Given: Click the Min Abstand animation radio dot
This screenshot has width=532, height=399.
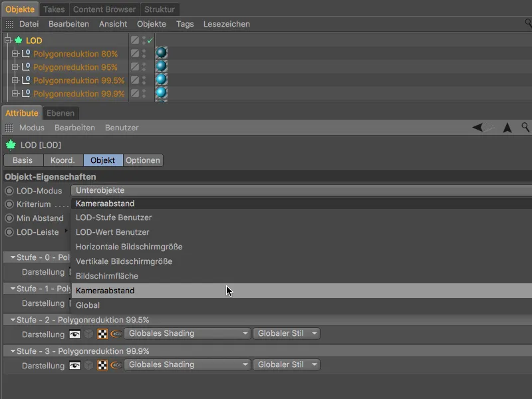Looking at the screenshot, I should pyautogui.click(x=9, y=218).
